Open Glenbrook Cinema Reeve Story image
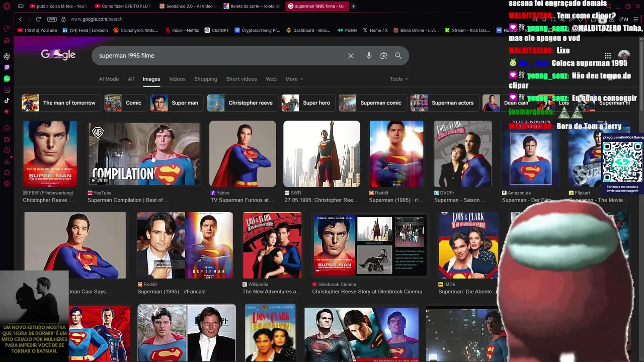Screen dimensions: 644x362 click(369, 245)
